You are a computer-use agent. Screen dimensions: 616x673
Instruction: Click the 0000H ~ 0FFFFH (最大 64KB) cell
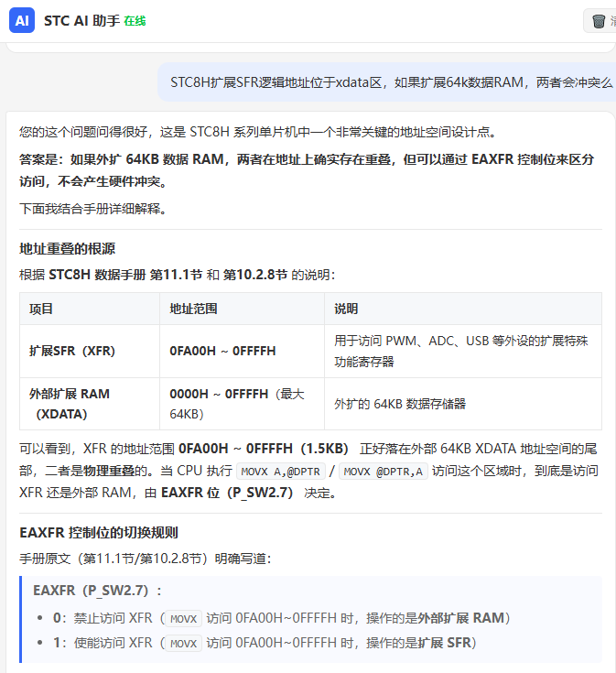(x=242, y=404)
